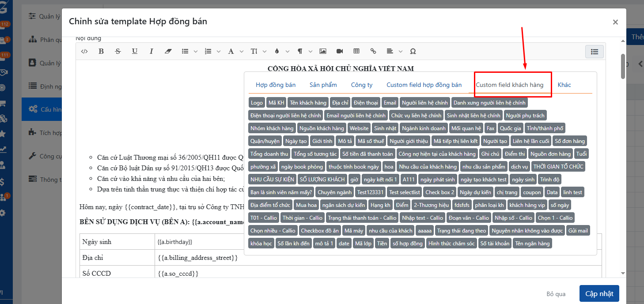Apply strikethrough formatting

tap(118, 51)
